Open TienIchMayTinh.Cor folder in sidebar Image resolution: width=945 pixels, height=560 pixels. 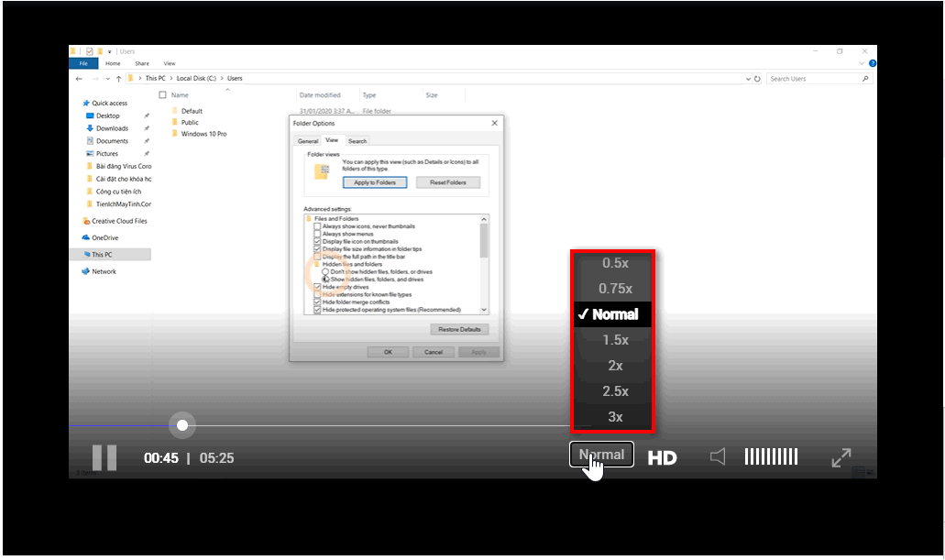124,204
